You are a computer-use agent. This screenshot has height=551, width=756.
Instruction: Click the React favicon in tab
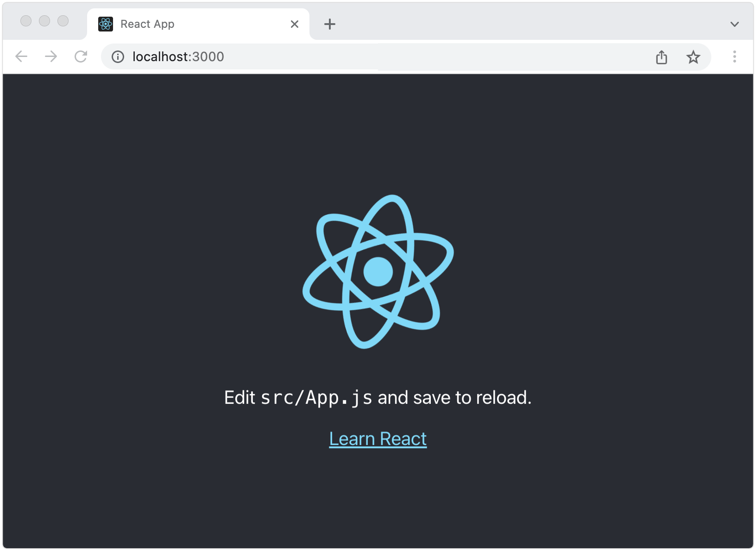point(106,24)
